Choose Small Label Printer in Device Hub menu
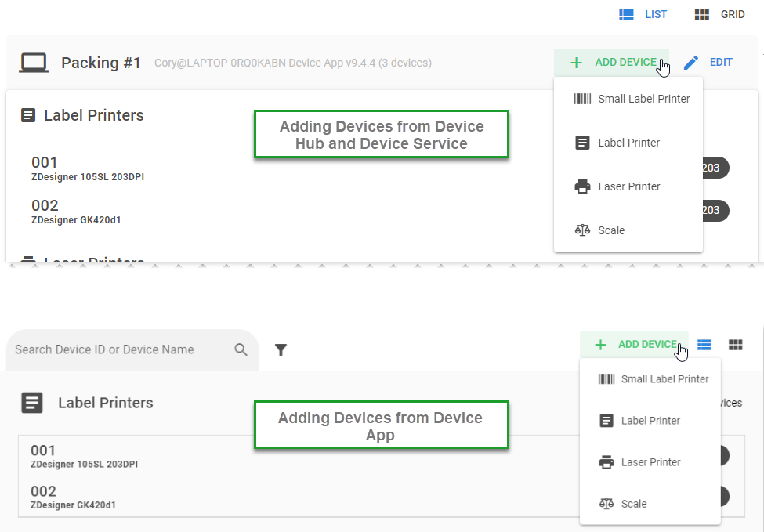The image size is (764, 532). tap(643, 99)
